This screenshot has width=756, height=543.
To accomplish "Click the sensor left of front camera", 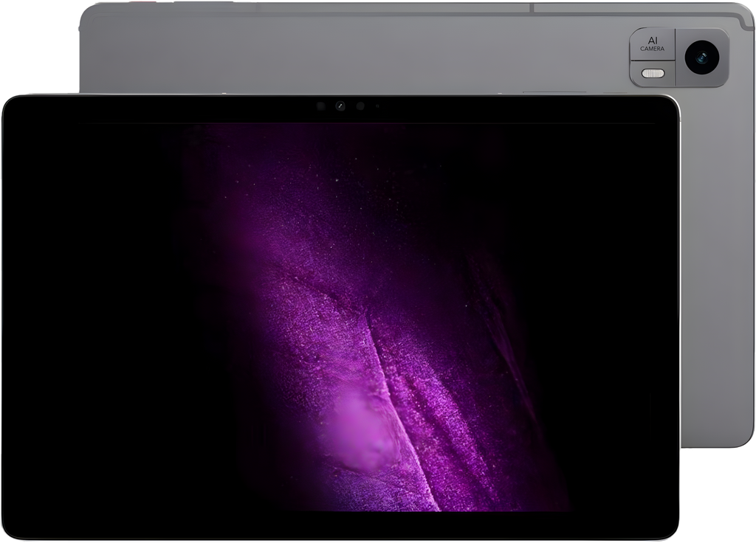I will click(320, 106).
